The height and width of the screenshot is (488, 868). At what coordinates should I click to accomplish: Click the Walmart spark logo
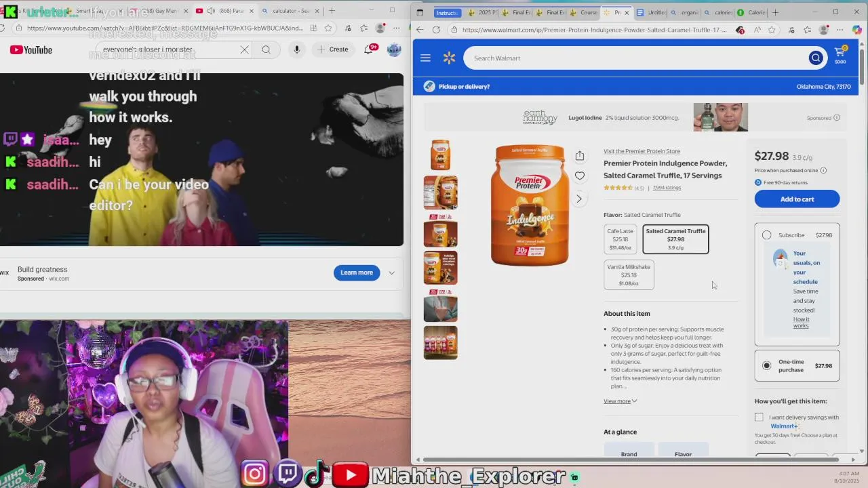(449, 58)
